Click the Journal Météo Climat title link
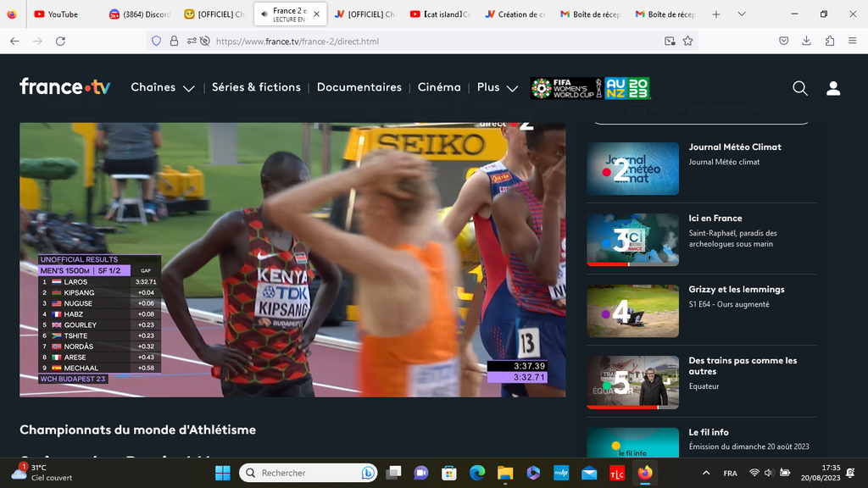Image resolution: width=868 pixels, height=488 pixels. pyautogui.click(x=735, y=147)
